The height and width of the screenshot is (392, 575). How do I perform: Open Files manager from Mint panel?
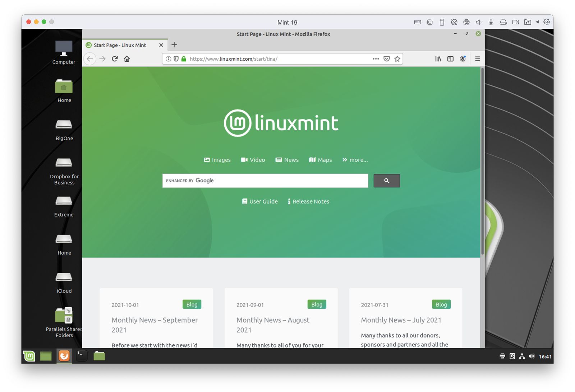coord(99,356)
